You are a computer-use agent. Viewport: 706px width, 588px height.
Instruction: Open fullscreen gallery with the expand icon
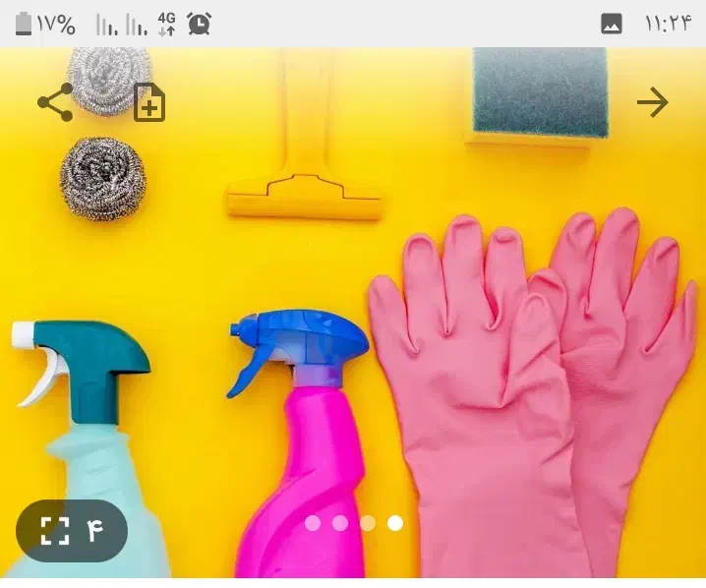point(55,531)
